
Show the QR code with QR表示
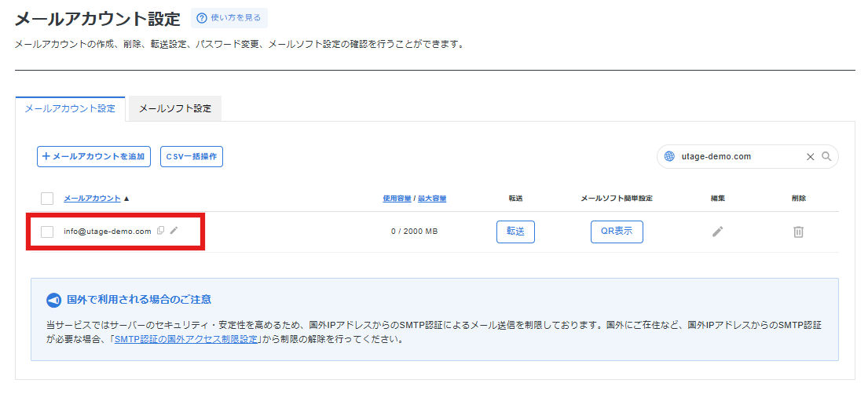(x=617, y=232)
